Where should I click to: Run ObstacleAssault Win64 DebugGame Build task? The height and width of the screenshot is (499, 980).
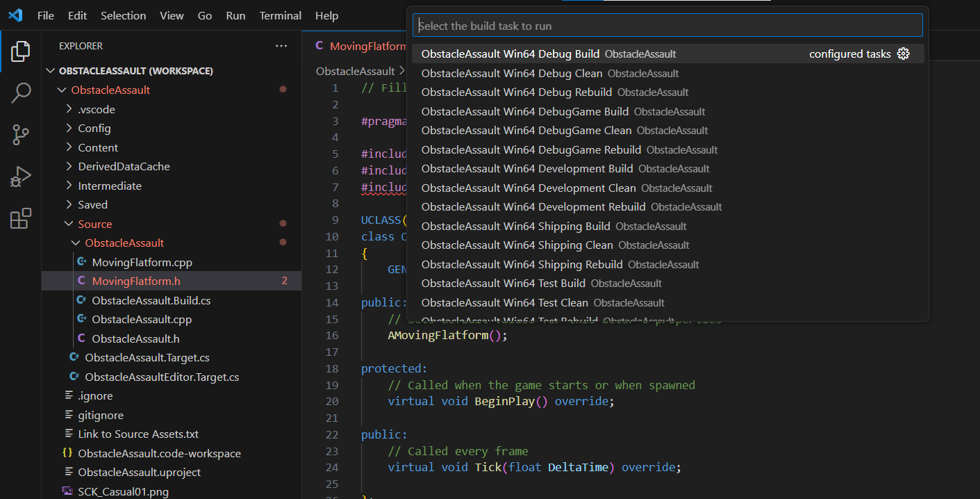coord(667,111)
